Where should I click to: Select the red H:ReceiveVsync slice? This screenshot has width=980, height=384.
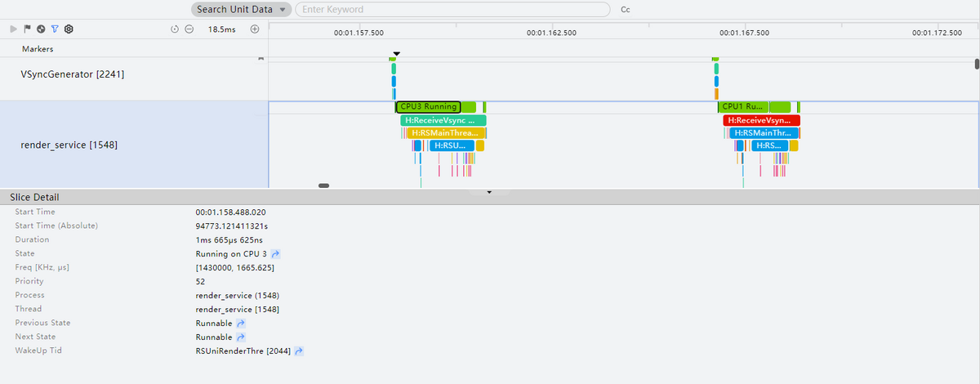(761, 120)
